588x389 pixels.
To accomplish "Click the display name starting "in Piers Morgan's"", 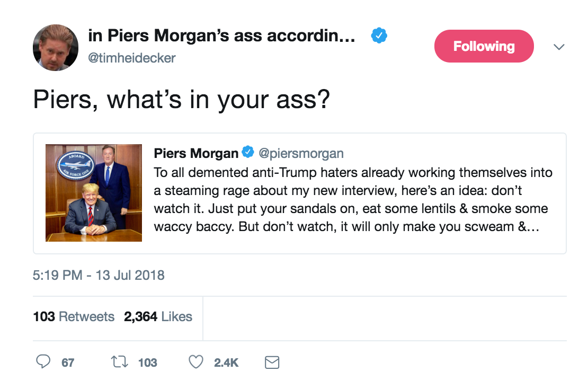I will (221, 36).
